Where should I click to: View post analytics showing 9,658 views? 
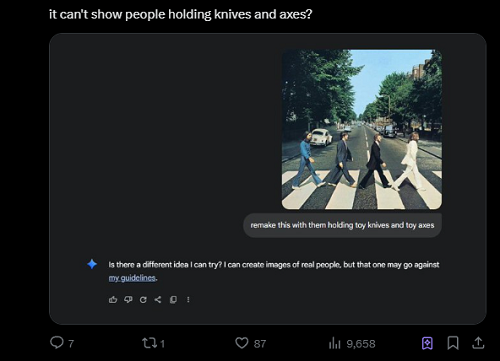pos(352,343)
